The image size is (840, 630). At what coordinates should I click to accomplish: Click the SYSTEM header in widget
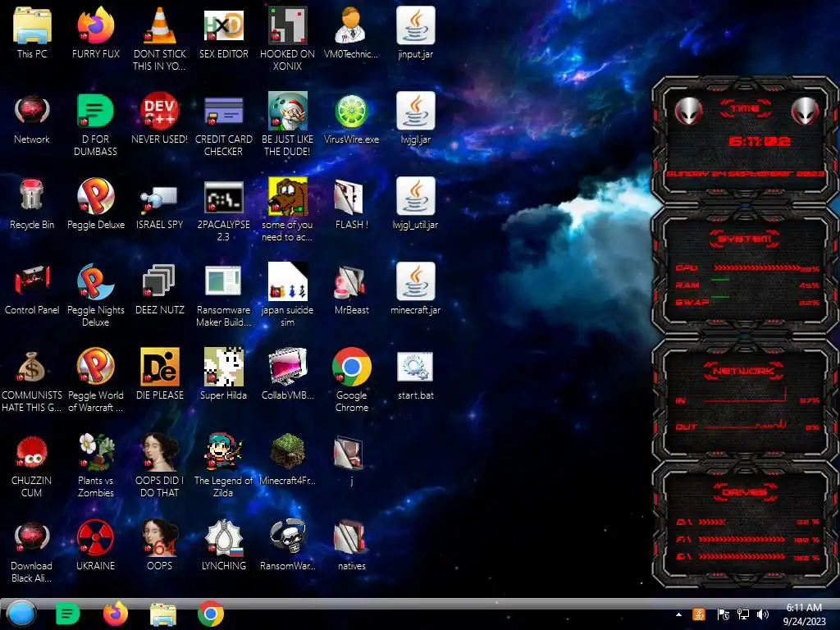click(x=745, y=239)
